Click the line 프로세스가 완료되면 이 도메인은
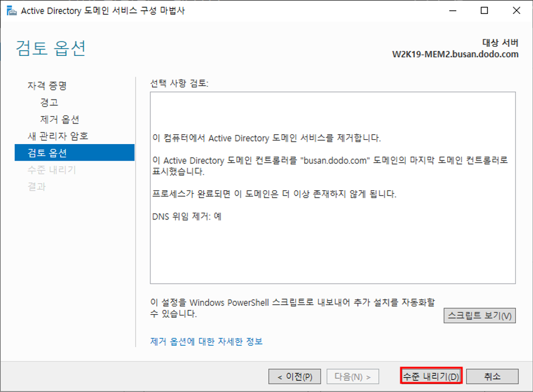Image resolution: width=533 pixels, height=392 pixels. point(274,194)
